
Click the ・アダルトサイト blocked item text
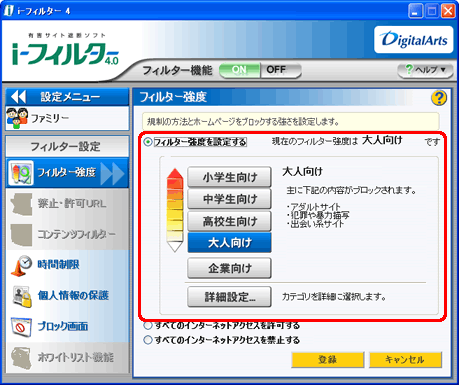314,207
